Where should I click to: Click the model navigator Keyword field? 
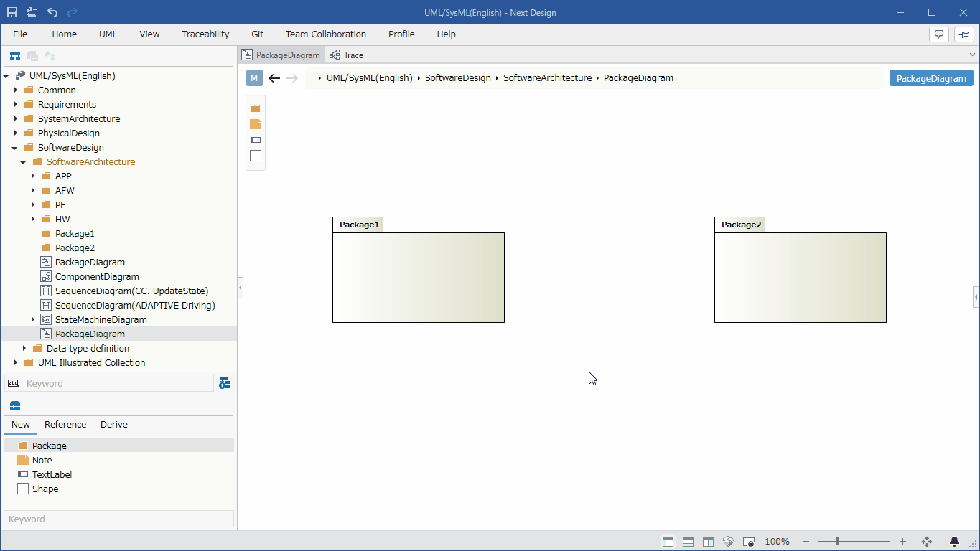click(118, 383)
